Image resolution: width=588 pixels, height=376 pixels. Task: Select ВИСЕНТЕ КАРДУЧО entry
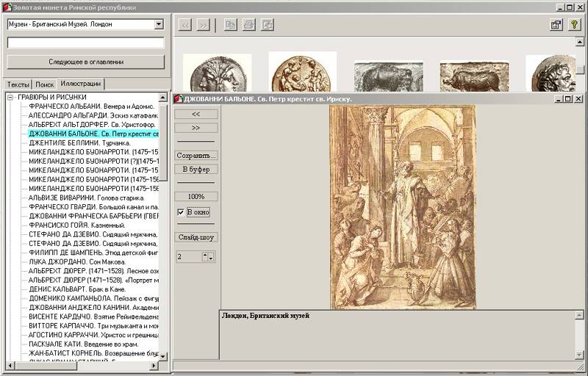tap(93, 317)
